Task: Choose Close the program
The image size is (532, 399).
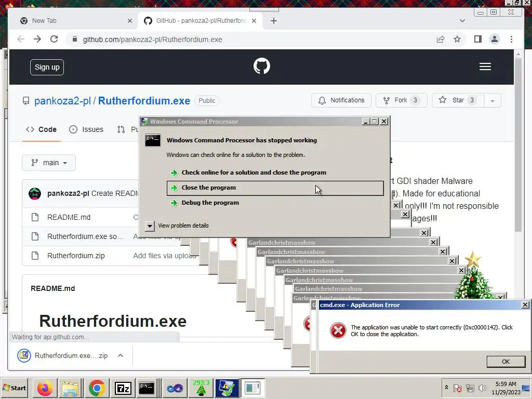Action: 275,188
